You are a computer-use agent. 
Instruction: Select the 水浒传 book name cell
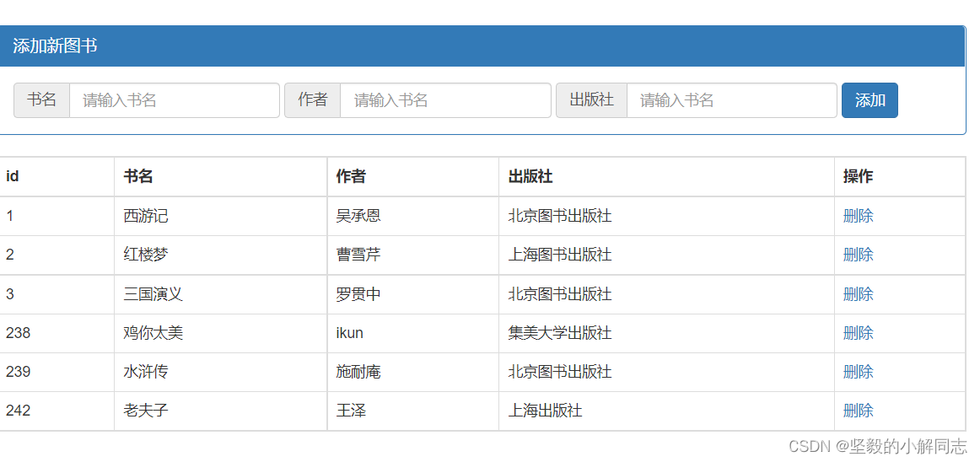pyautogui.click(x=221, y=372)
